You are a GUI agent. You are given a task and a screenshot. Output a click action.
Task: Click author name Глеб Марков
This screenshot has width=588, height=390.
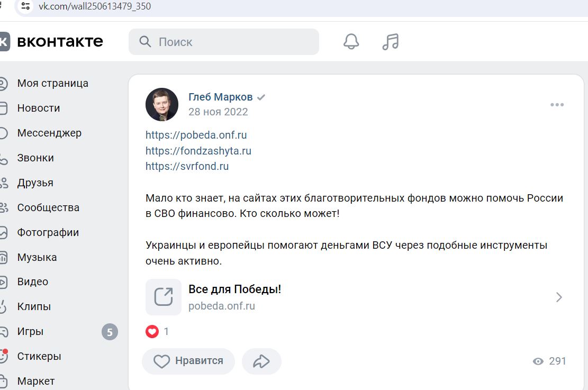[221, 97]
